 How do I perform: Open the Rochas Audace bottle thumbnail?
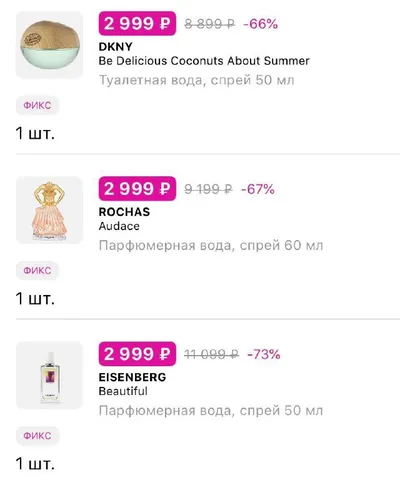(x=49, y=210)
